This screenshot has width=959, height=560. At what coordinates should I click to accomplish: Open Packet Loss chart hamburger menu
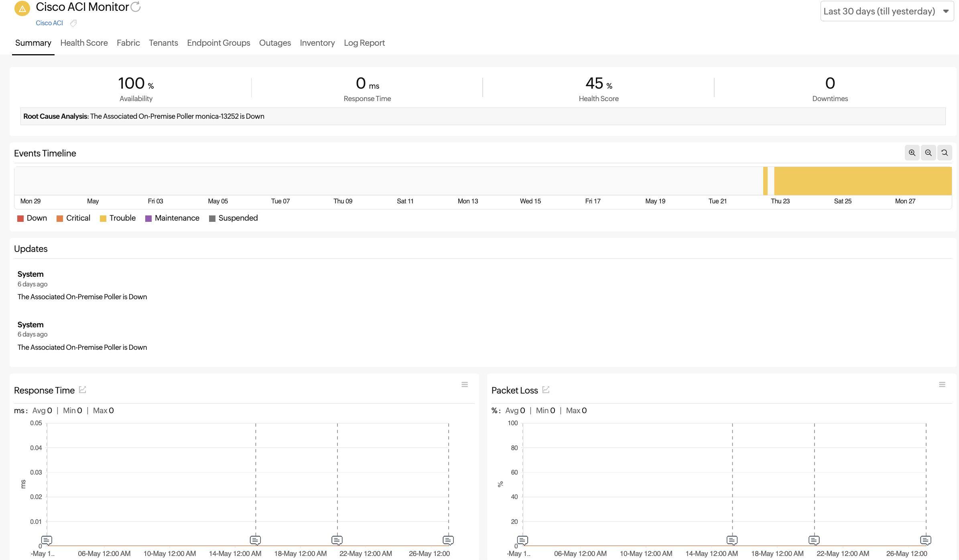coord(942,385)
